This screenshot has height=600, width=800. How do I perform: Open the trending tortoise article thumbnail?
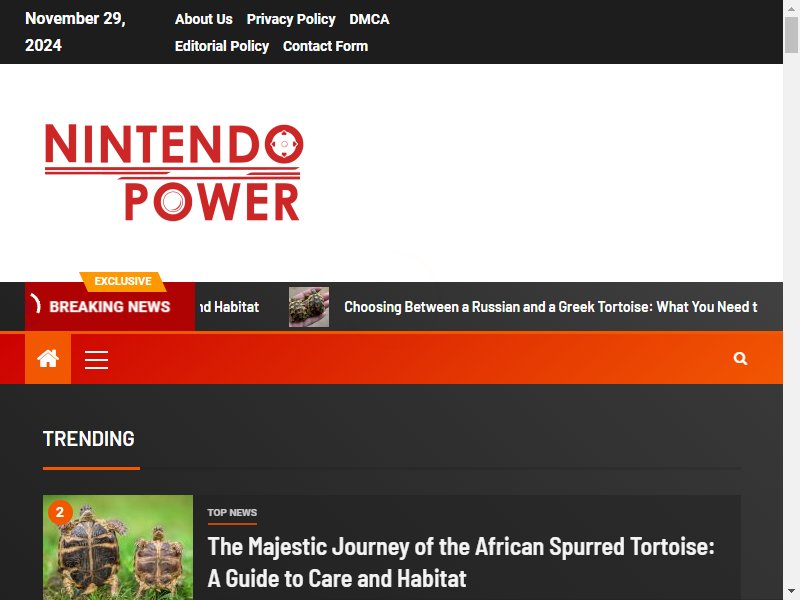[118, 547]
